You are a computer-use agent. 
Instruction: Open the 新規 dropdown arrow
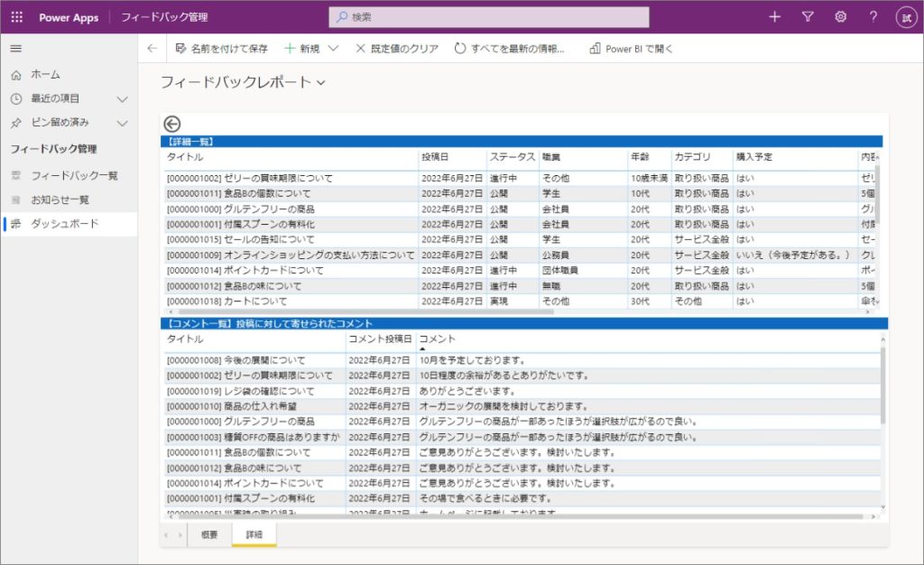point(333,49)
